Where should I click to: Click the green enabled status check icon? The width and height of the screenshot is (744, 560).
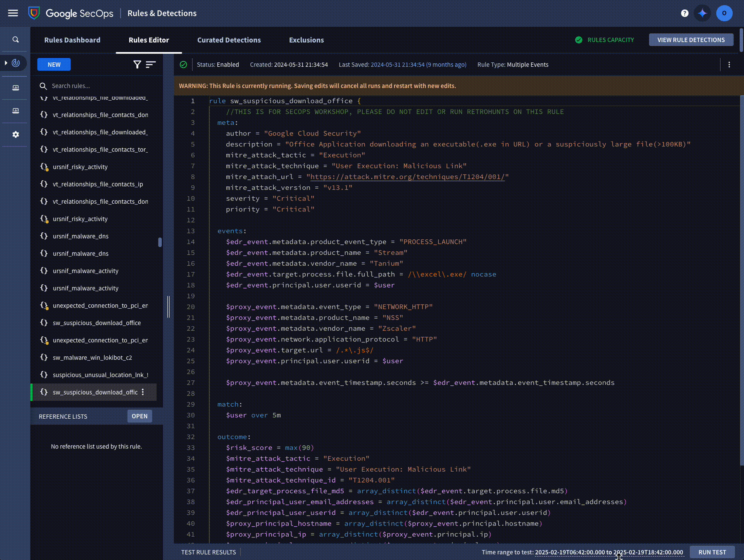[x=183, y=65]
